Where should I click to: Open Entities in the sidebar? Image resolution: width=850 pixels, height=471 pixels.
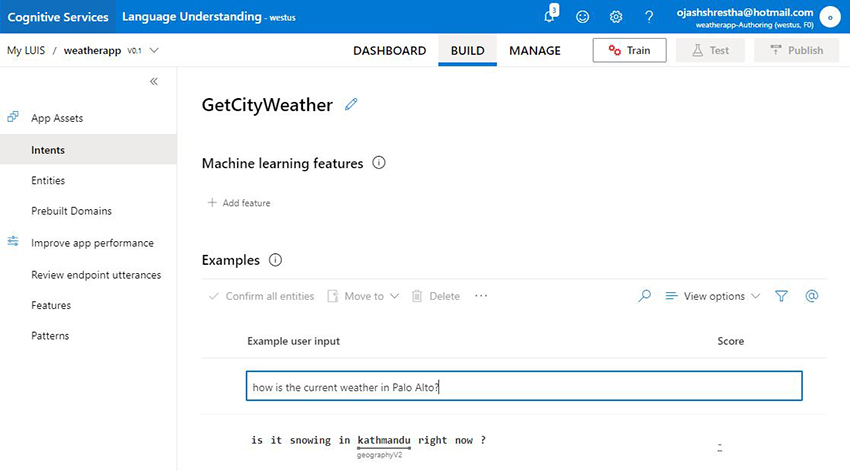tap(48, 180)
